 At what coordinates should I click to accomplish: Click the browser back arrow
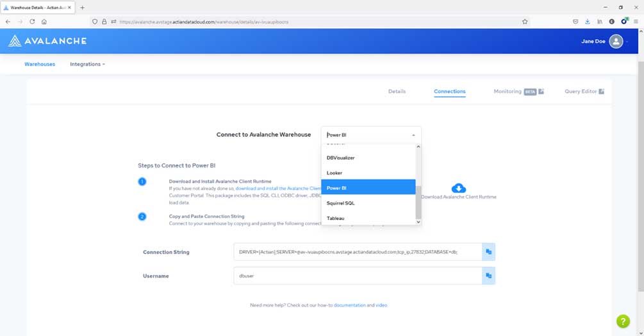click(x=8, y=22)
